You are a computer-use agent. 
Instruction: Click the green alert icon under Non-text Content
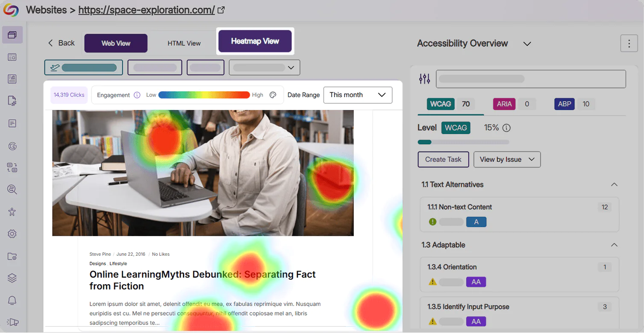pos(432,222)
